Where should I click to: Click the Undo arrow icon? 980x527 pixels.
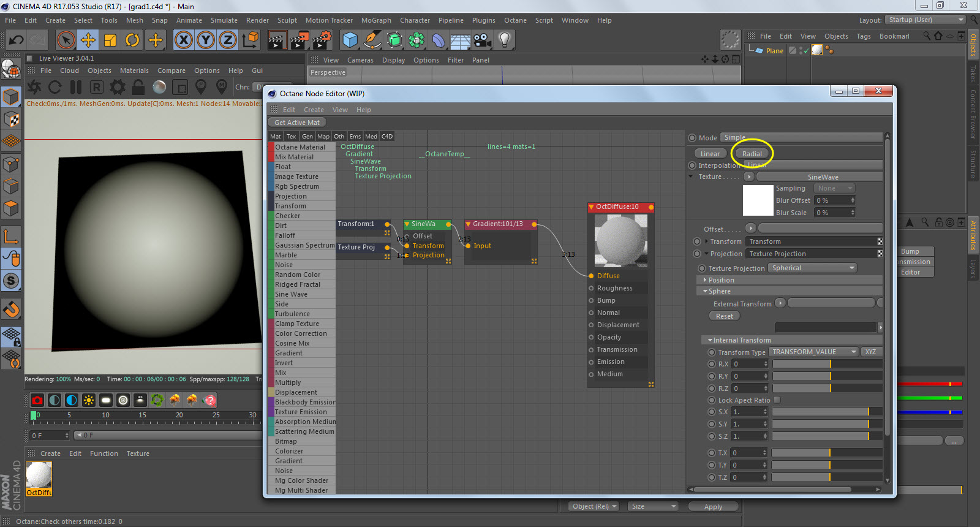[x=17, y=40]
